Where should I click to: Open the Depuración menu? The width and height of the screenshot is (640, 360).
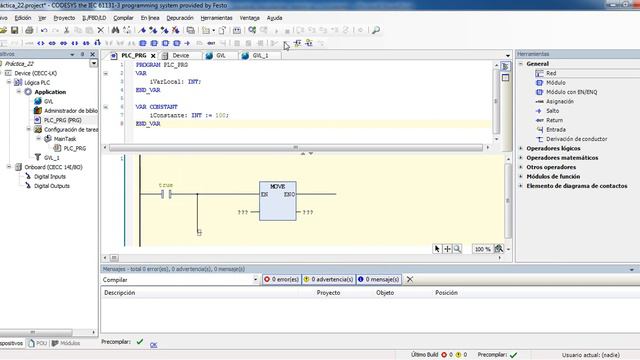click(180, 18)
